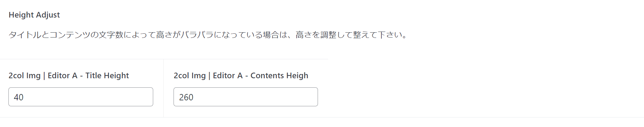Select the Height Adjust heading

34,15
